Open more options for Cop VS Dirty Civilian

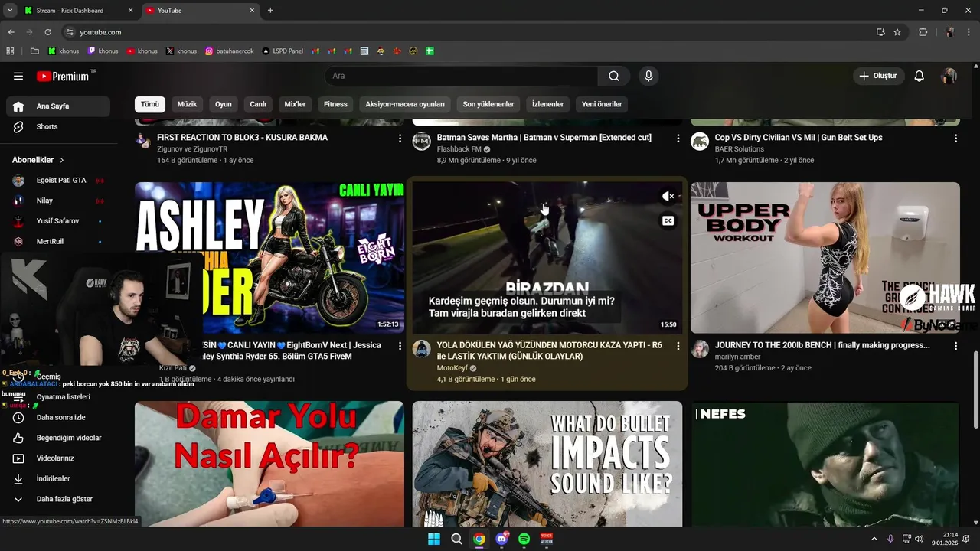955,139
